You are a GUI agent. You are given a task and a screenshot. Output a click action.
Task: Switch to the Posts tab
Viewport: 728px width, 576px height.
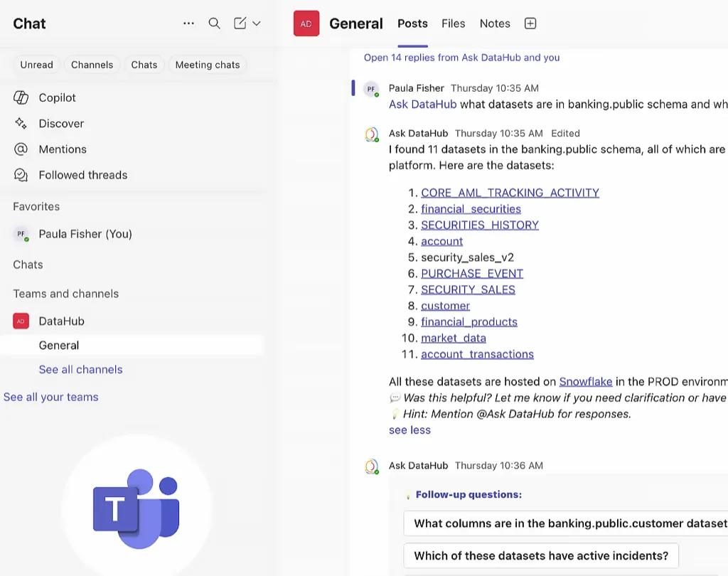(x=412, y=23)
